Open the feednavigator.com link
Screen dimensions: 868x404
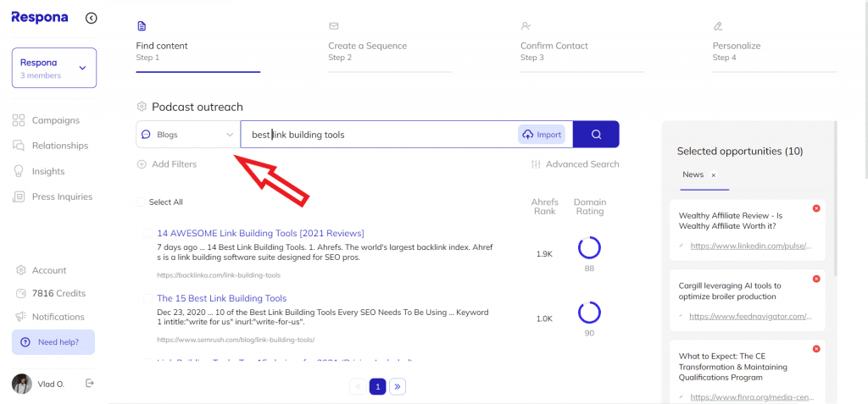point(751,317)
